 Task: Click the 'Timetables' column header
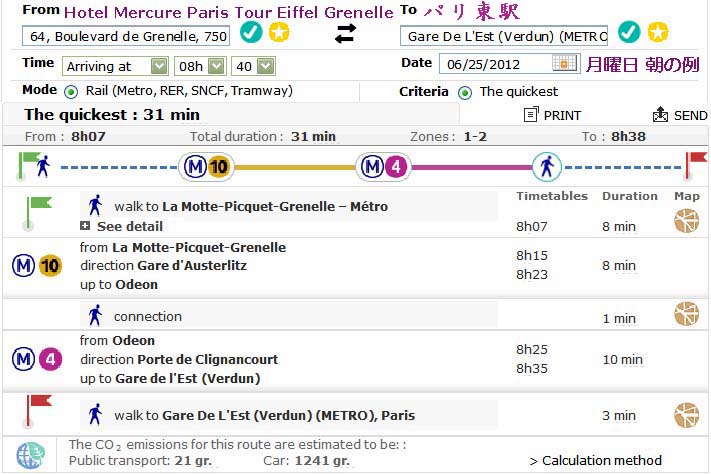(552, 196)
